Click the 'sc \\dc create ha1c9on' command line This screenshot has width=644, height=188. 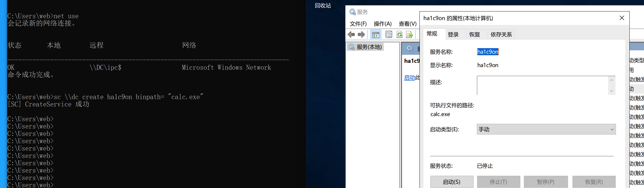[x=105, y=97]
